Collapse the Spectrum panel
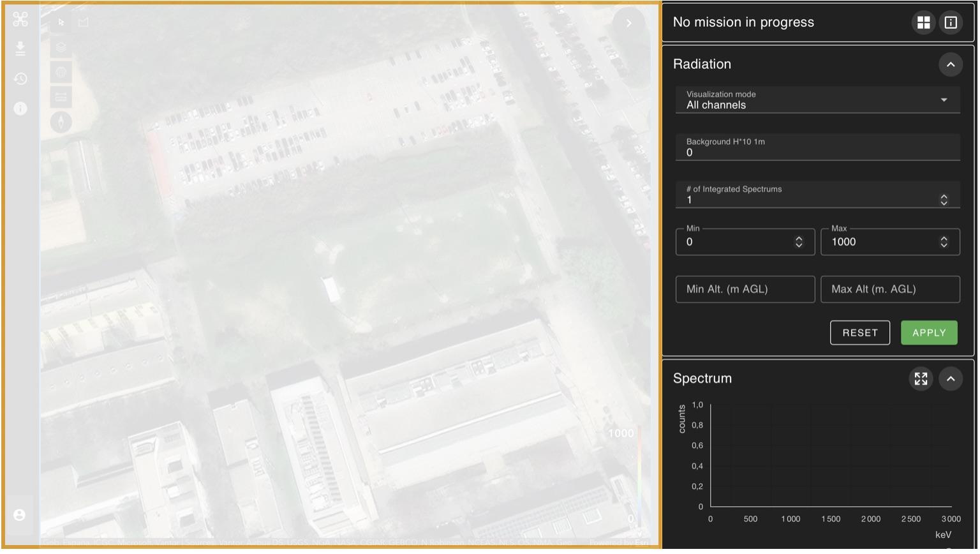Viewport: 980px width, 554px height. tap(951, 378)
